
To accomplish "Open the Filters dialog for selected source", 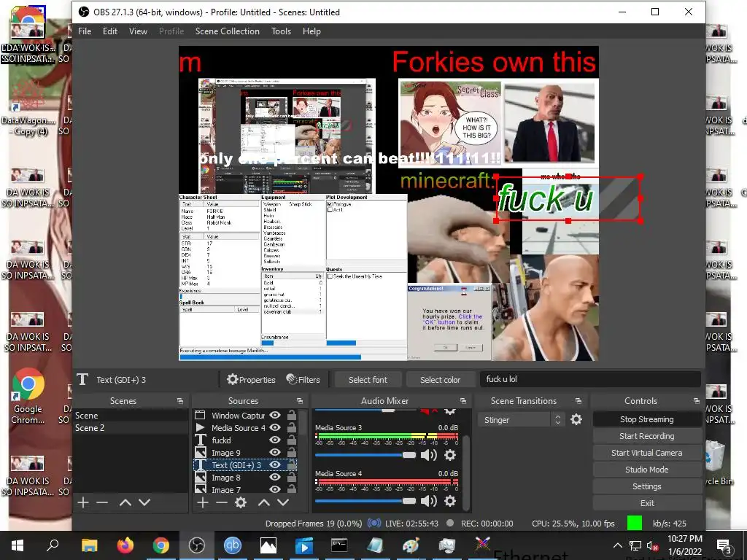I will [303, 379].
